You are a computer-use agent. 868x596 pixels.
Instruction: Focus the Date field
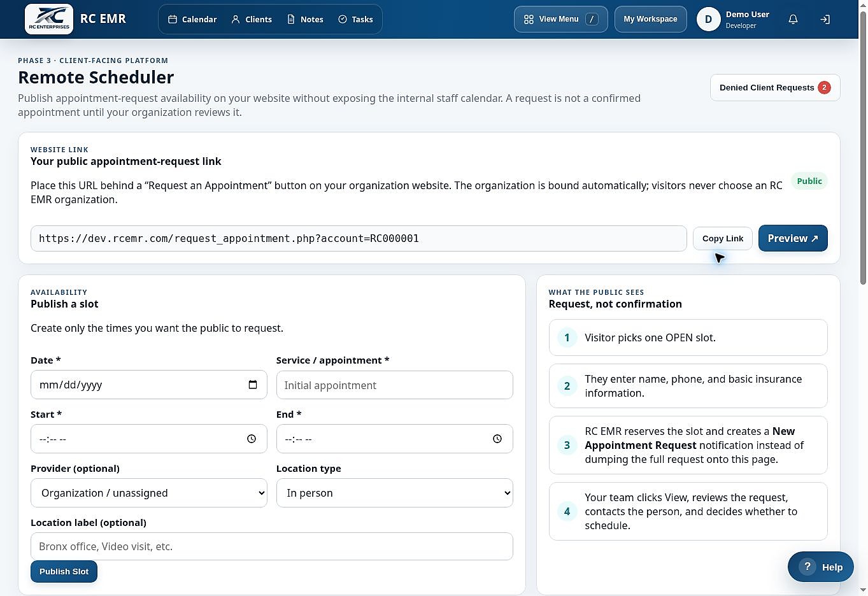148,385
